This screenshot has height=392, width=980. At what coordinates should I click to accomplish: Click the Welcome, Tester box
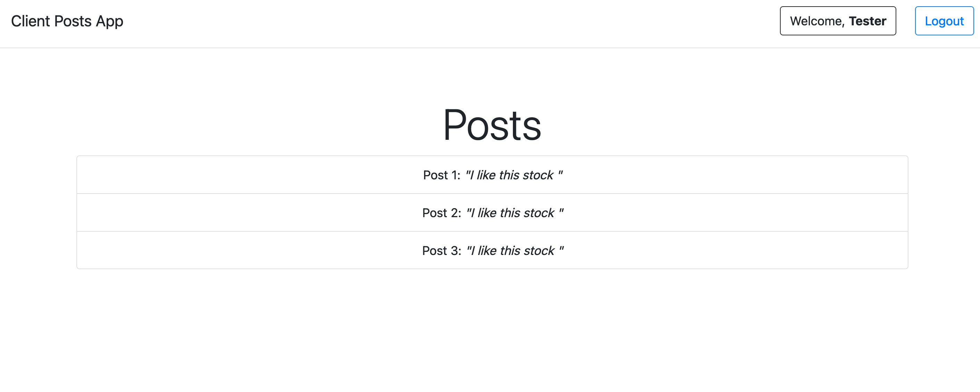click(x=837, y=21)
